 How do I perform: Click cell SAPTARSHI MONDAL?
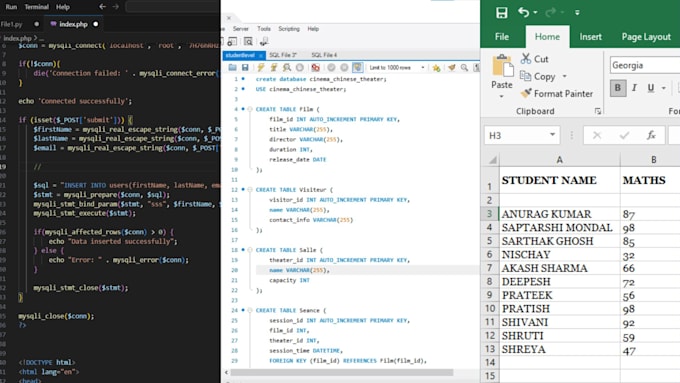click(559, 227)
